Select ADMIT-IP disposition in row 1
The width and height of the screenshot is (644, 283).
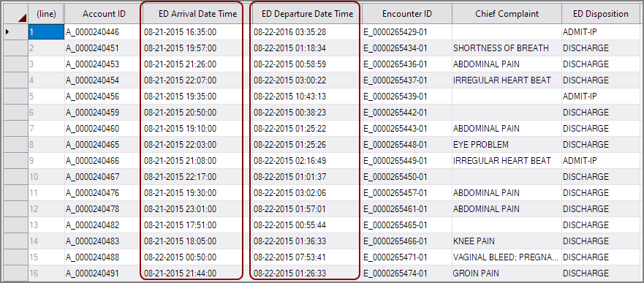(x=600, y=32)
